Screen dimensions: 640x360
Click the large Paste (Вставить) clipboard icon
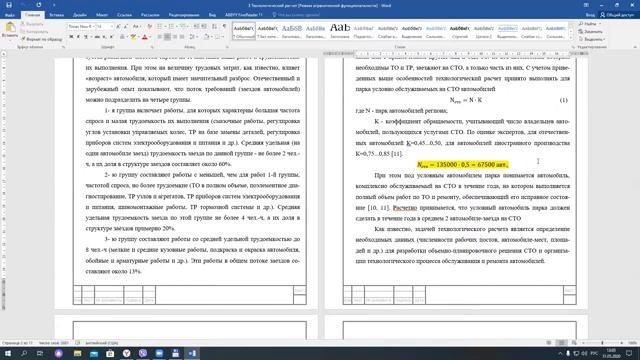[10, 28]
